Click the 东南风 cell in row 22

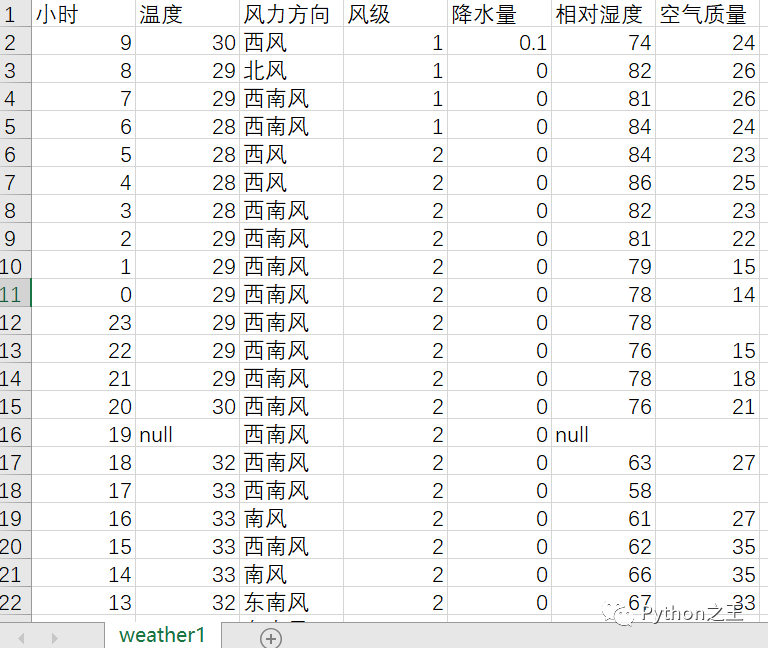coord(291,602)
